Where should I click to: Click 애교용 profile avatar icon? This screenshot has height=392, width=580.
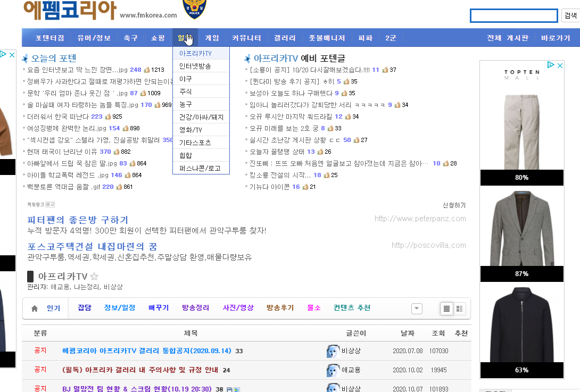[333, 370]
